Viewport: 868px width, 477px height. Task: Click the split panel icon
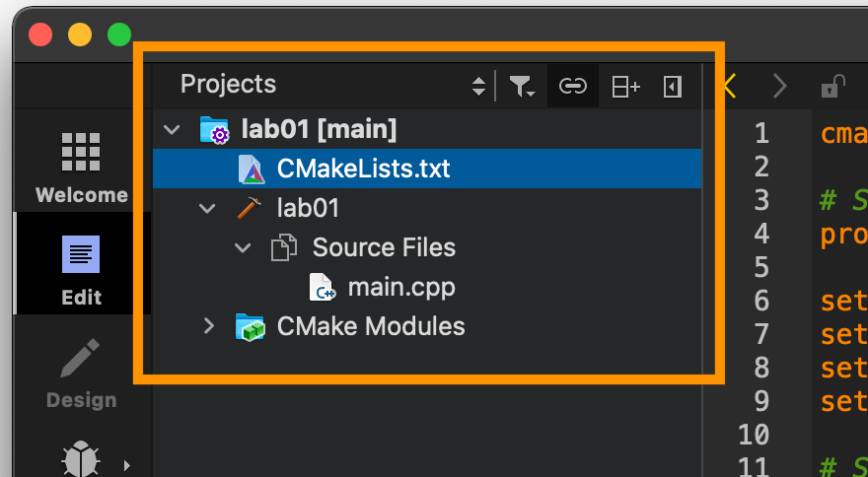point(625,87)
